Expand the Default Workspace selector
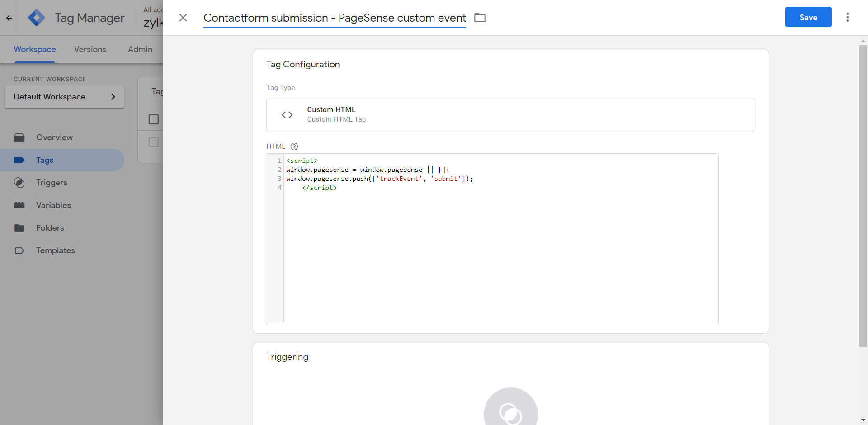Screen dimensions: 868x425 coord(64,97)
